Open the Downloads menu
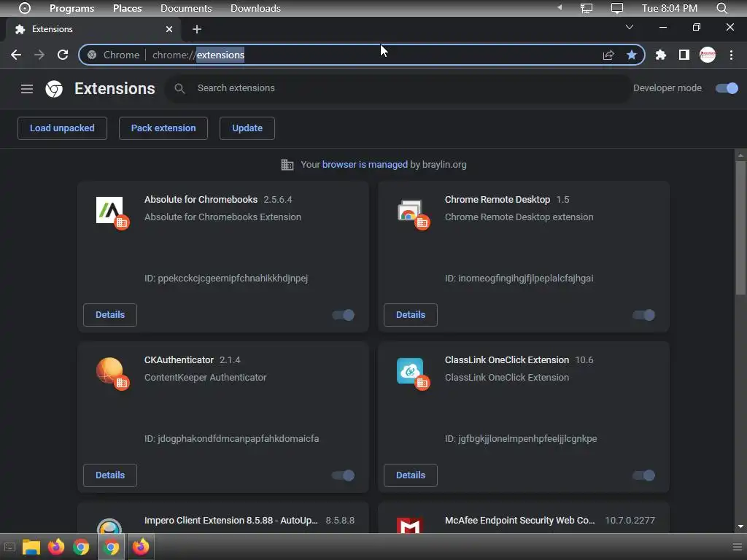 [255, 8]
